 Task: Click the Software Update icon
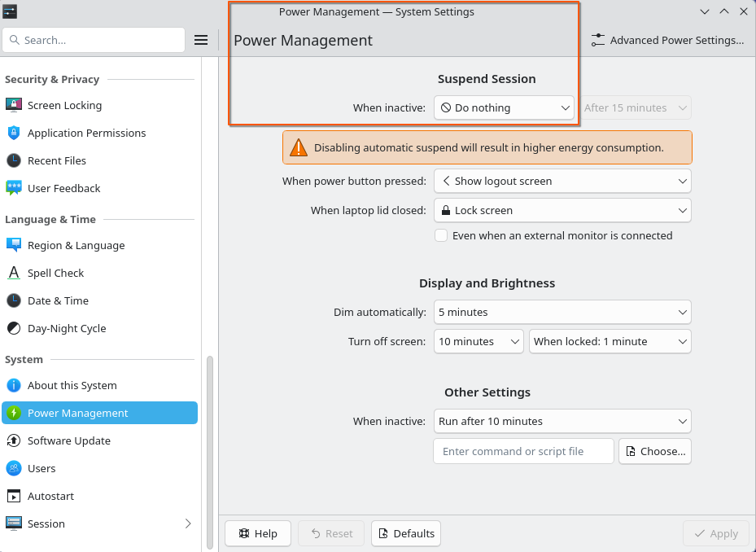coord(14,440)
